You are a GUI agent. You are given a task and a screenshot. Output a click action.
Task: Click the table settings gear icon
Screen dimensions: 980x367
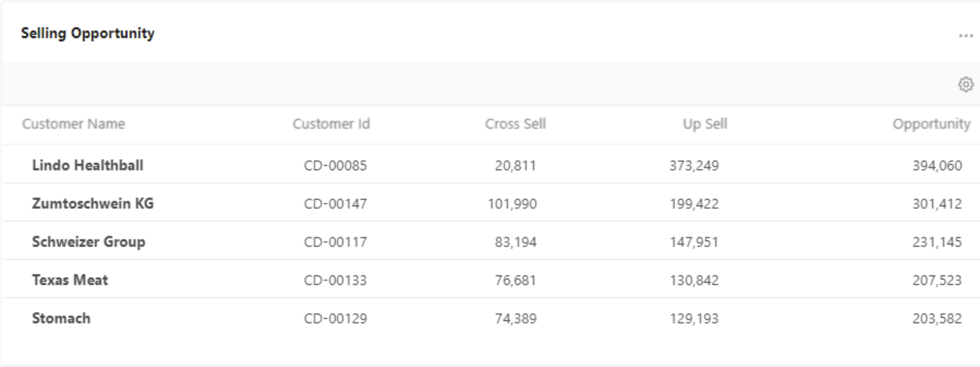(965, 84)
